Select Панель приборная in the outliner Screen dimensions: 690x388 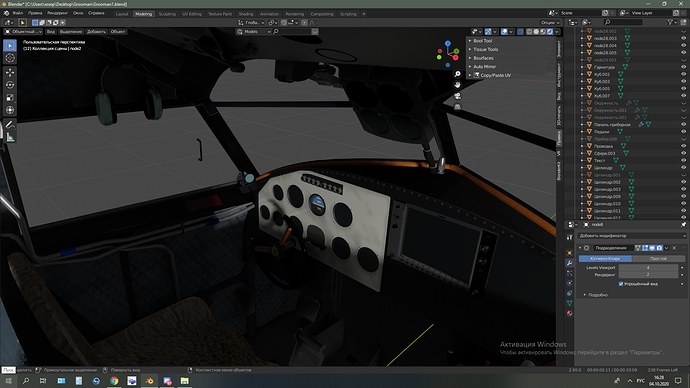612,124
